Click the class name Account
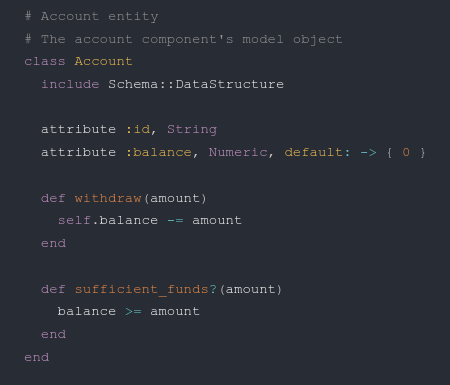 tap(103, 61)
